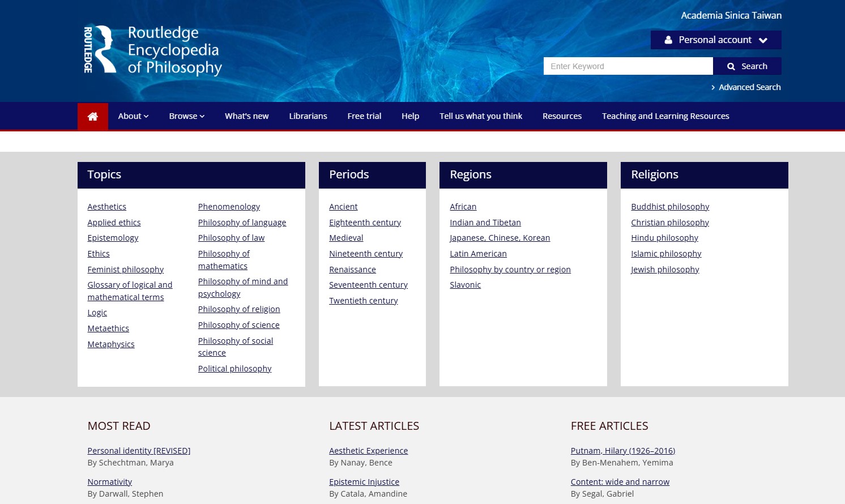This screenshot has width=845, height=504.
Task: Open Indian and Tibetan region
Action: pos(485,223)
